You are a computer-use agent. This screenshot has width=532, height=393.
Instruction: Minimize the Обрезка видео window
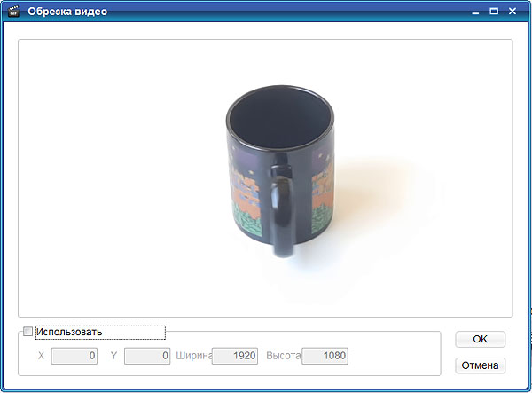(x=475, y=12)
